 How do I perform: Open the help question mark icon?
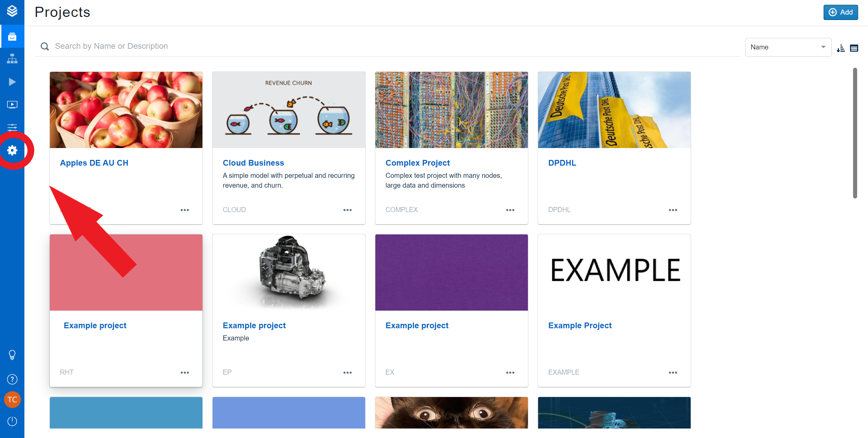point(12,379)
